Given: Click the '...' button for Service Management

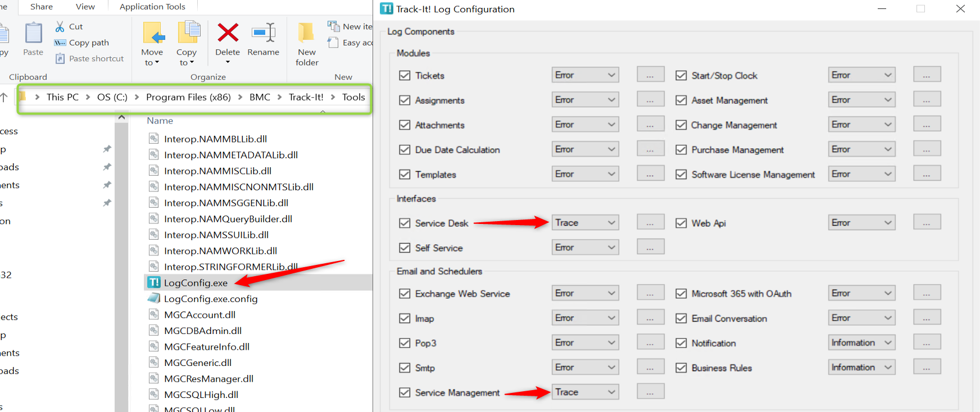Looking at the screenshot, I should coord(650,392).
